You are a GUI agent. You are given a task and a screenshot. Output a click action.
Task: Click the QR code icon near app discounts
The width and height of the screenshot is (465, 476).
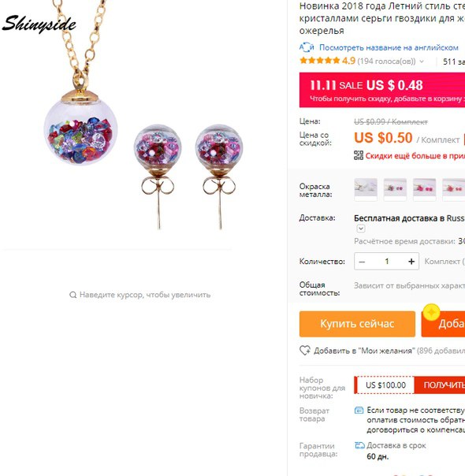pyautogui.click(x=359, y=155)
